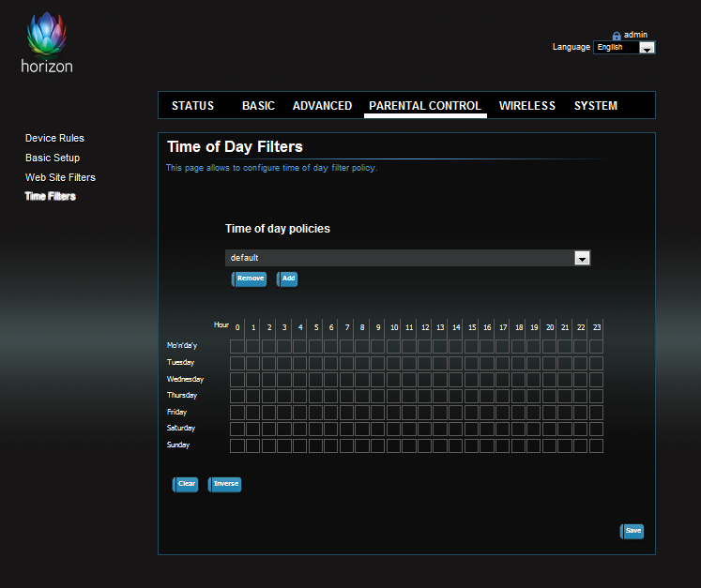Click the Clear button
Screen dimensions: 701x588
pyautogui.click(x=185, y=484)
